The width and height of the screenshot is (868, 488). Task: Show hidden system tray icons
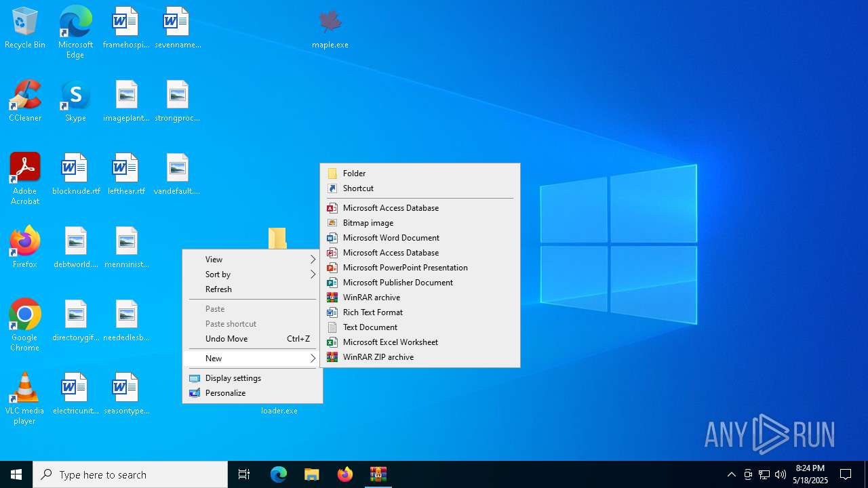[731, 474]
